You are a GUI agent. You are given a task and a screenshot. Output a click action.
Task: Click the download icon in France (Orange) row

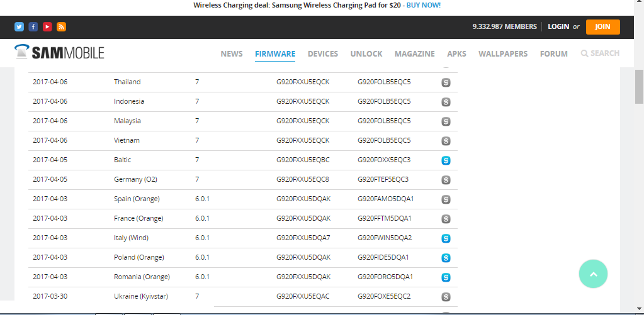click(x=446, y=219)
